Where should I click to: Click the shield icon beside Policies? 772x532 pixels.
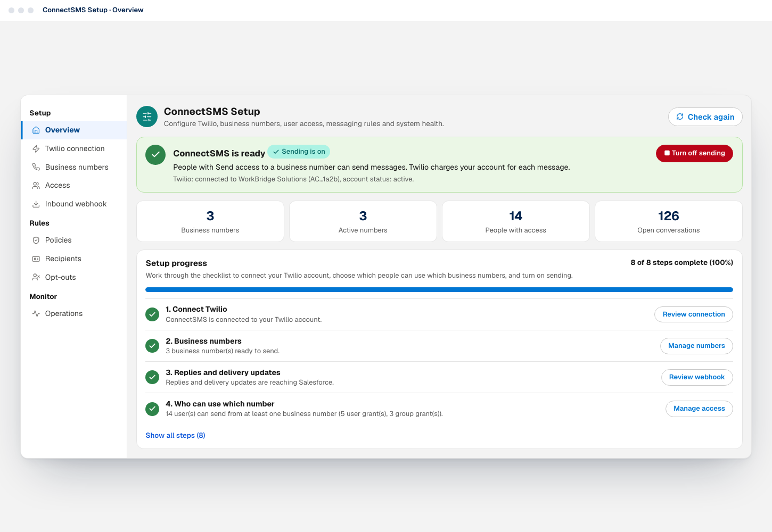pyautogui.click(x=36, y=240)
